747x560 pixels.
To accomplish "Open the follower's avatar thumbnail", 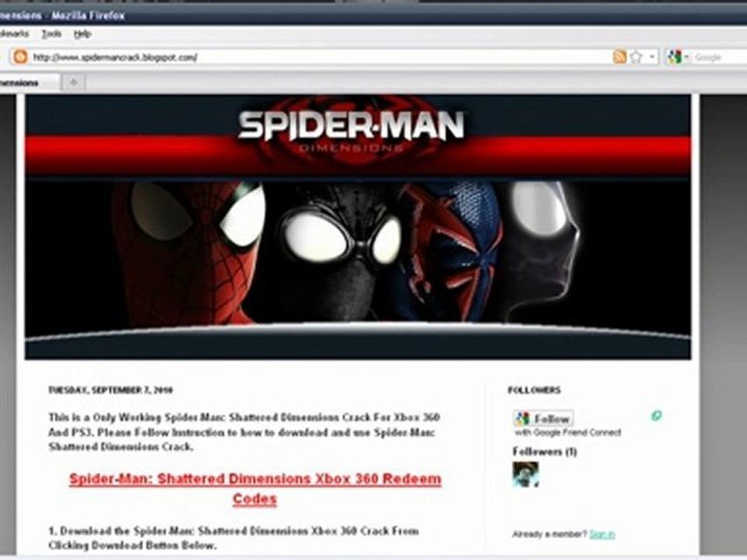I will pyautogui.click(x=525, y=474).
